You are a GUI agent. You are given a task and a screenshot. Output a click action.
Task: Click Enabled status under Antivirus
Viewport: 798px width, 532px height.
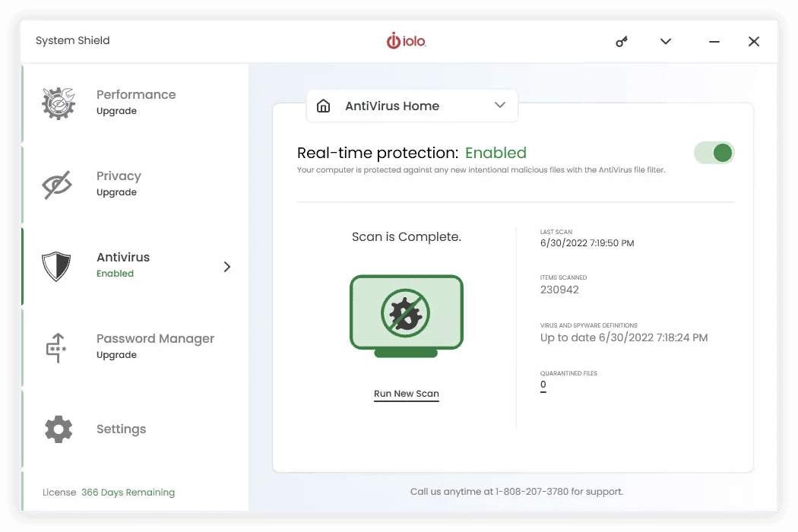tap(115, 274)
